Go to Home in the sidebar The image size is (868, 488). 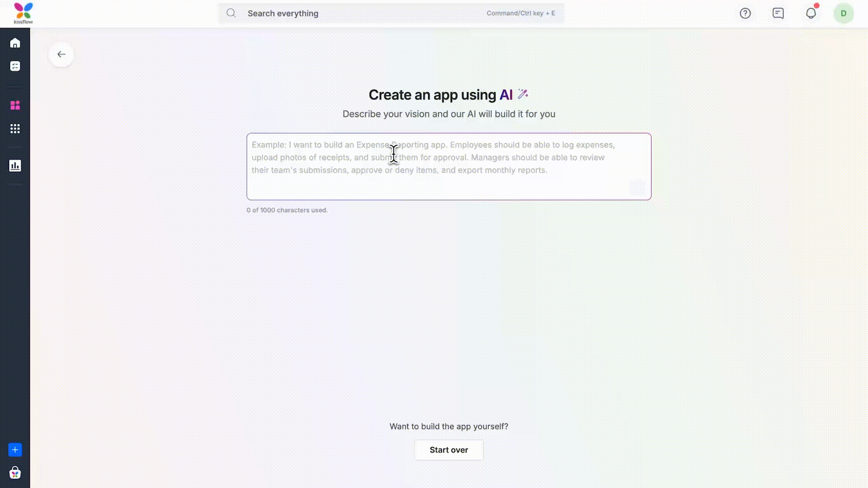coord(15,43)
